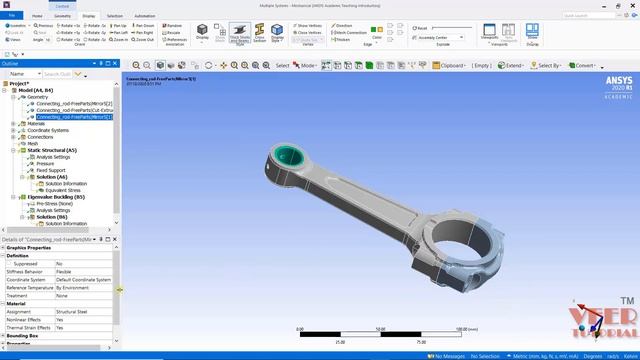The height and width of the screenshot is (360, 640).
Task: Open the File menu
Action: (11, 16)
